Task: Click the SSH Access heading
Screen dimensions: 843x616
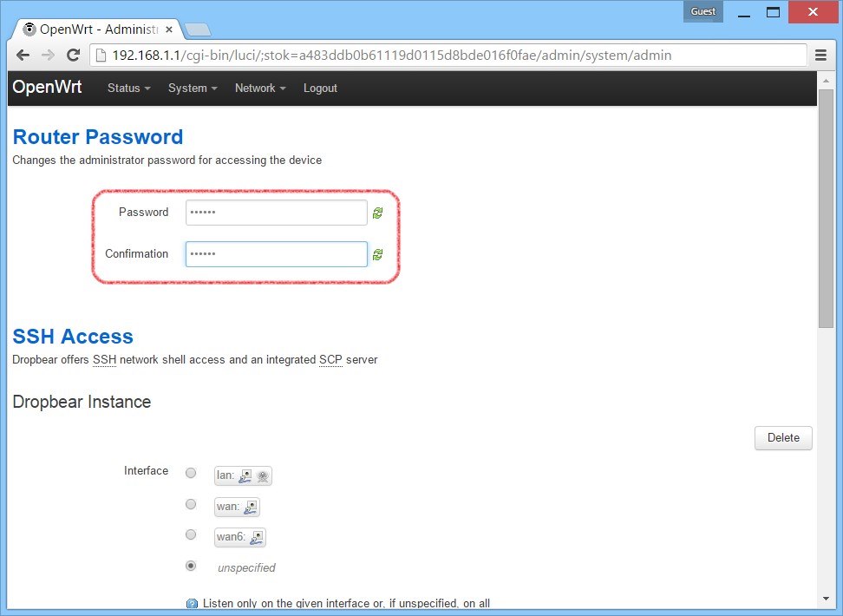Action: [73, 337]
